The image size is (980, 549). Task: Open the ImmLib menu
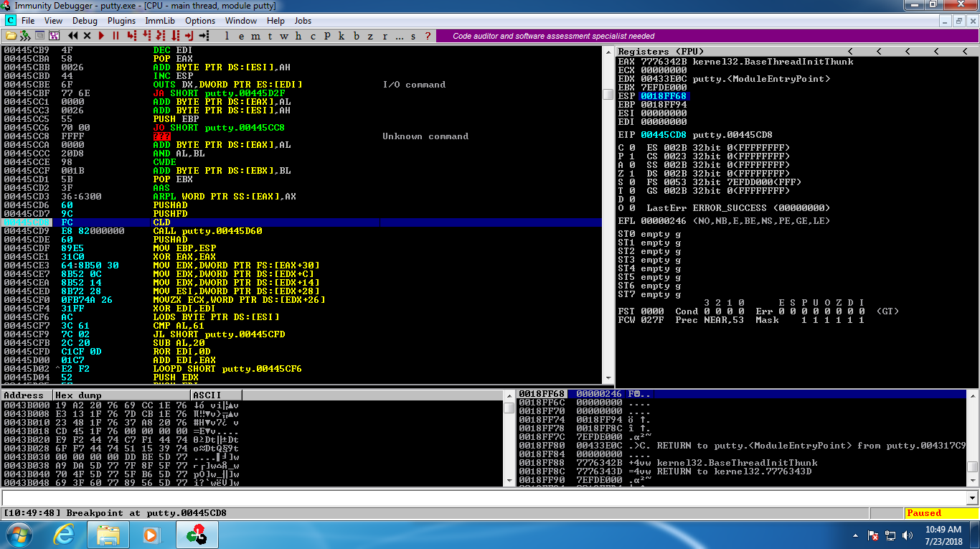(x=160, y=21)
